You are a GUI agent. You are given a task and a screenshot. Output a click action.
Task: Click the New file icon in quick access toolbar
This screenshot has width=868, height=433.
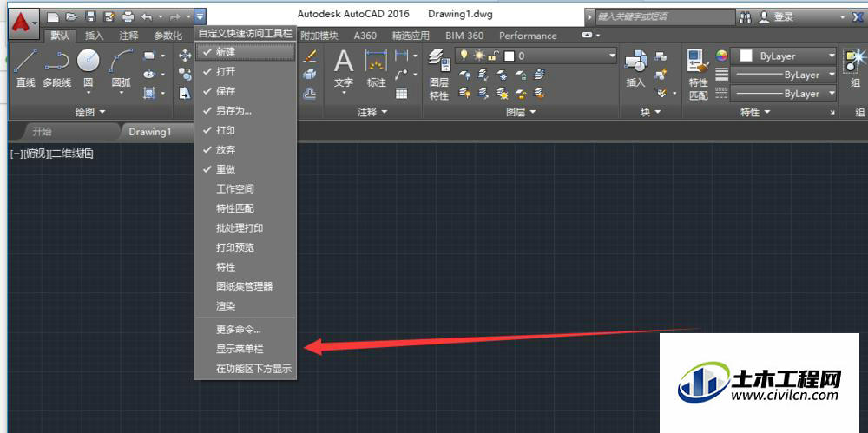51,16
